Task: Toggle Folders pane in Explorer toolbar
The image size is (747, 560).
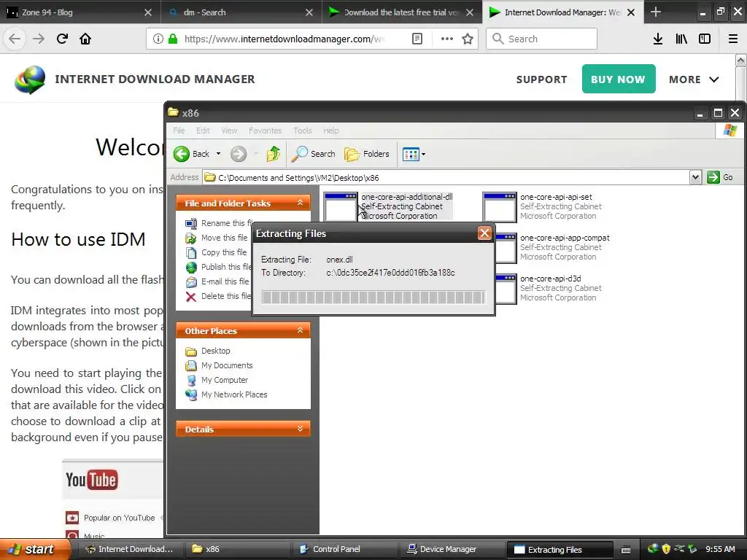Action: 366,154
